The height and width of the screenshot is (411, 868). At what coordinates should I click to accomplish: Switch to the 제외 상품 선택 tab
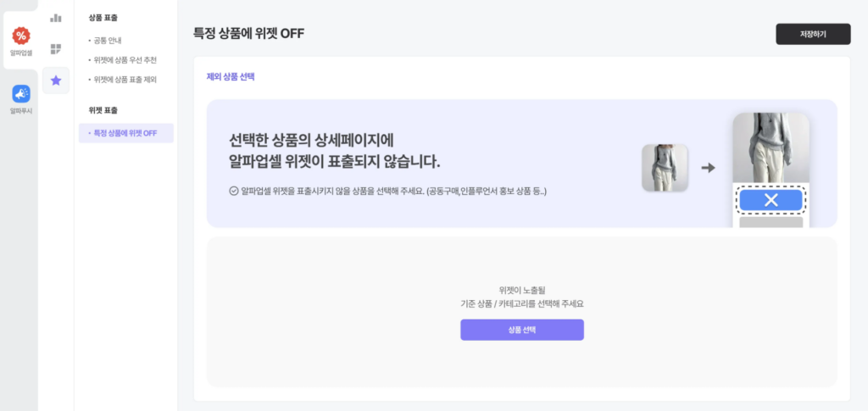click(x=231, y=77)
